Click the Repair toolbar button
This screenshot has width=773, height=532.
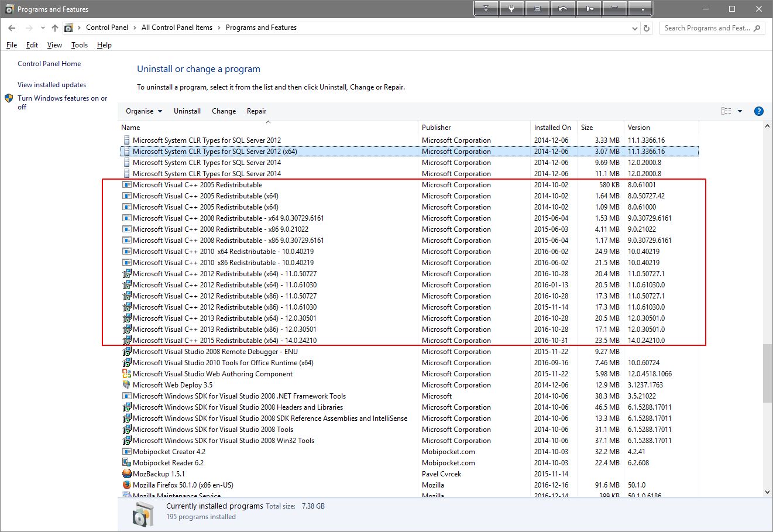pyautogui.click(x=256, y=111)
